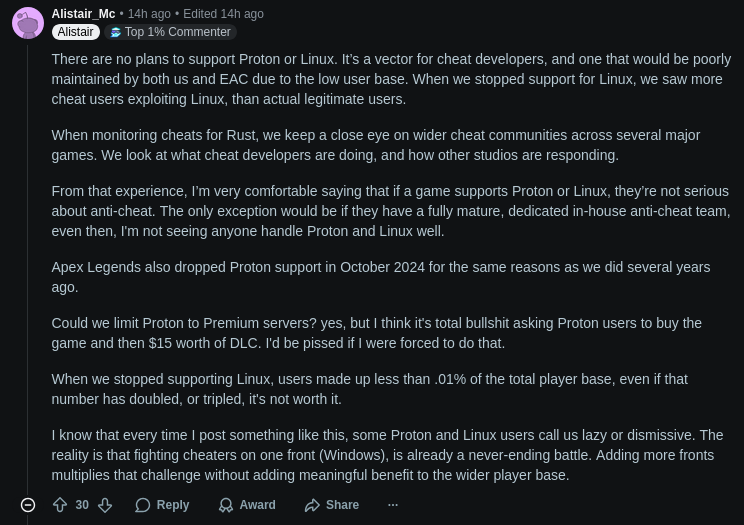
Task: Upvote Alistair_Mc's comment
Action: click(x=60, y=505)
